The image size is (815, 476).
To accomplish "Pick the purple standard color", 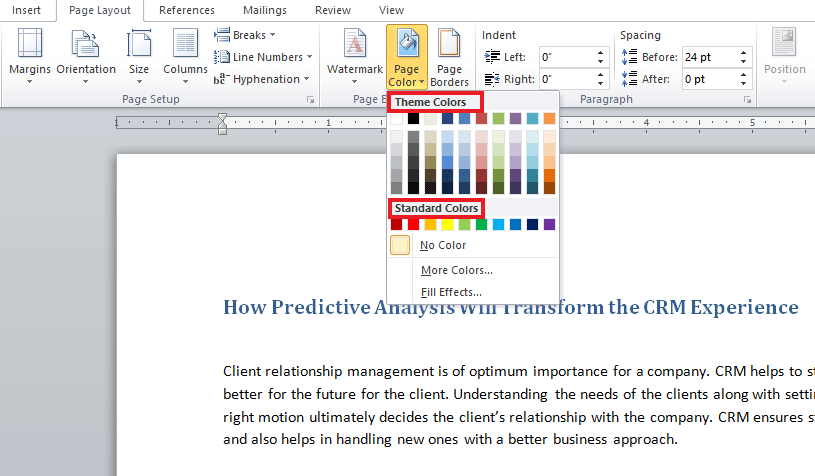I will pos(549,224).
